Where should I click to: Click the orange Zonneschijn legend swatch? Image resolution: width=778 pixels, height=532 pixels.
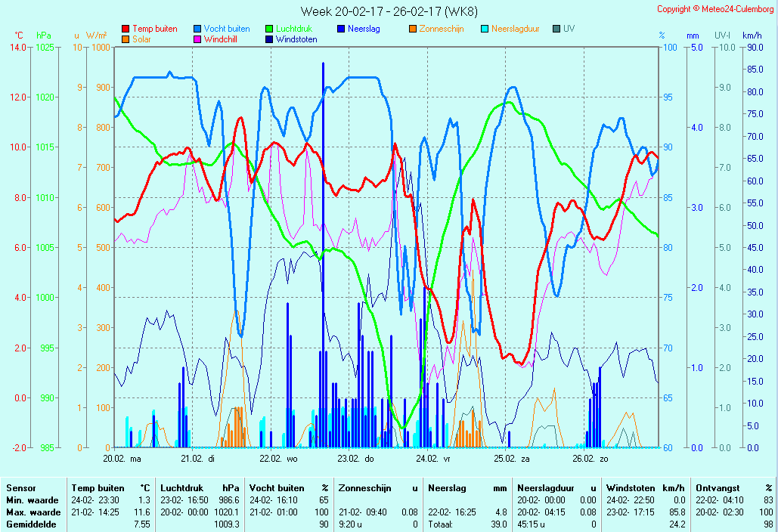(x=413, y=29)
